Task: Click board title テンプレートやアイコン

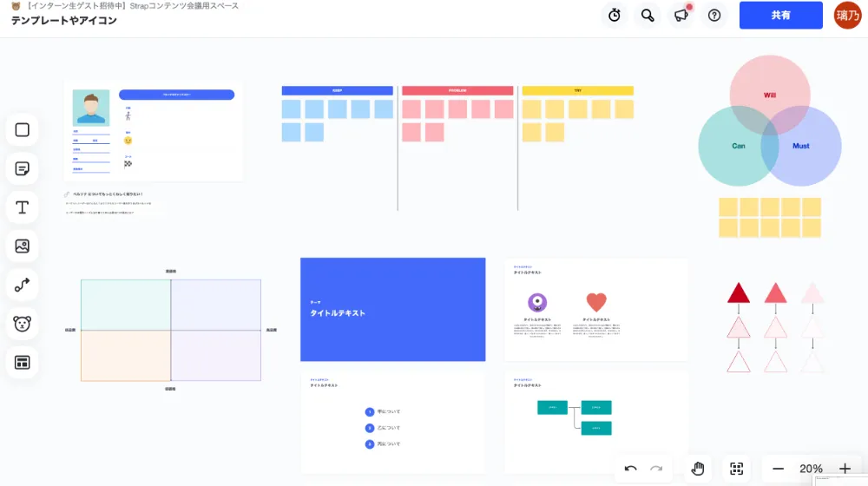Action: pos(64,21)
